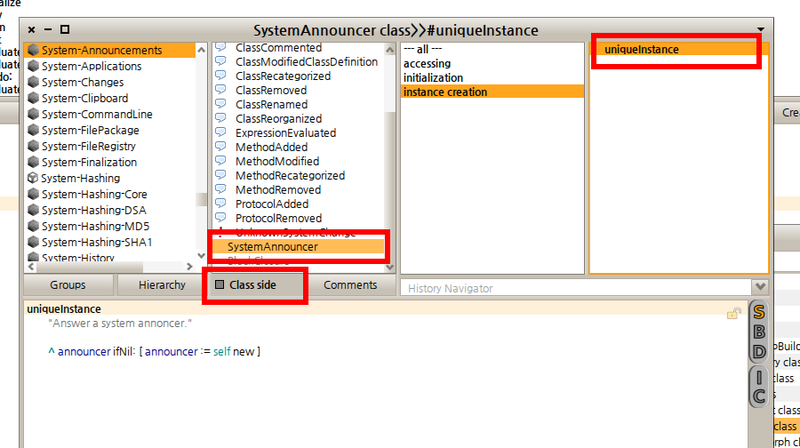Viewport: 800px width, 448px height.
Task: Click the unlock padlock icon in code pane
Action: [x=733, y=313]
